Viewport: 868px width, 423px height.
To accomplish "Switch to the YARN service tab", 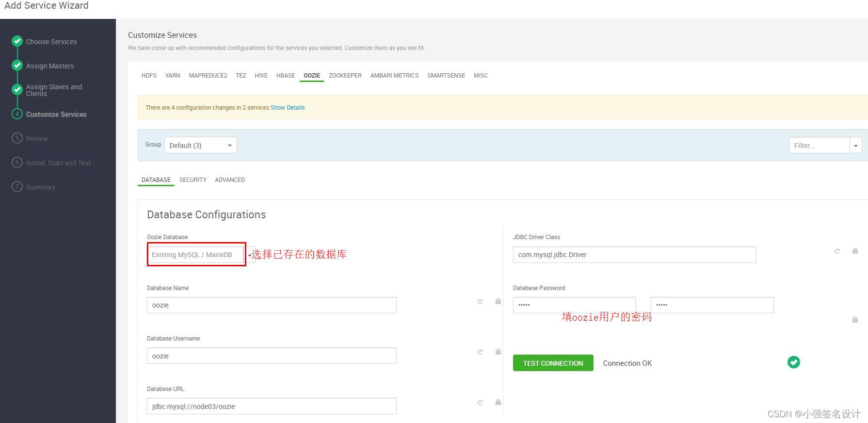I will tap(173, 76).
